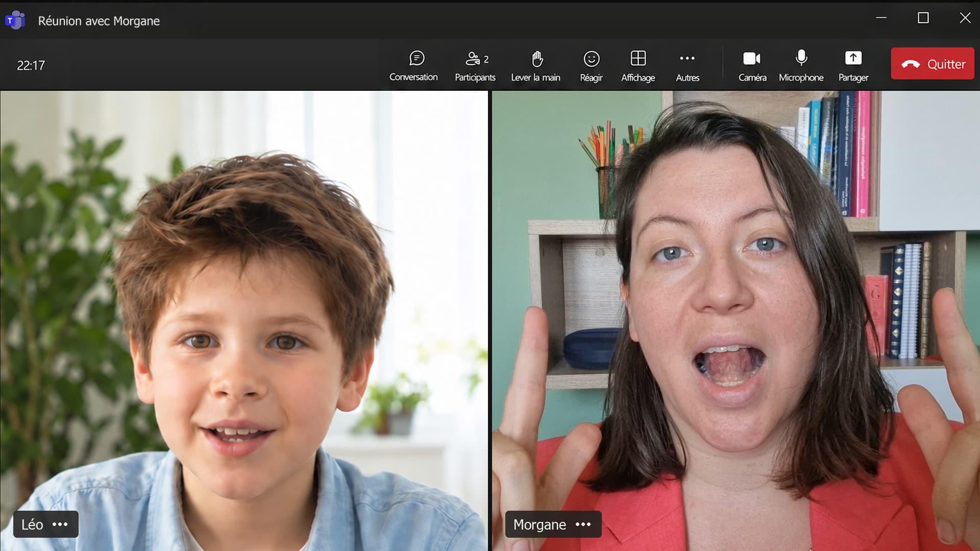Leave the meeting with Quitter

(933, 64)
